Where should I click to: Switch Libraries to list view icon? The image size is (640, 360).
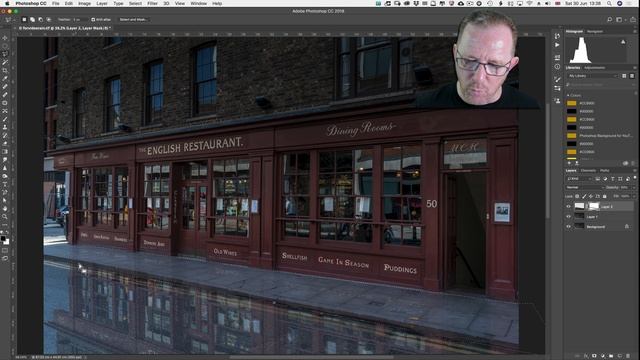point(632,76)
